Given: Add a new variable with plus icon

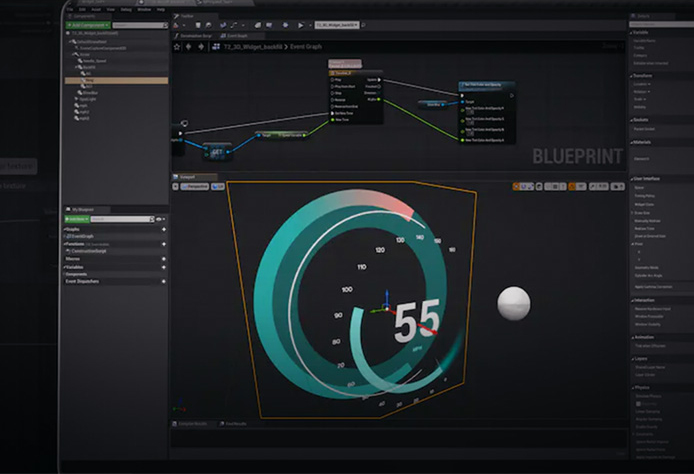Looking at the screenshot, I should 164,266.
